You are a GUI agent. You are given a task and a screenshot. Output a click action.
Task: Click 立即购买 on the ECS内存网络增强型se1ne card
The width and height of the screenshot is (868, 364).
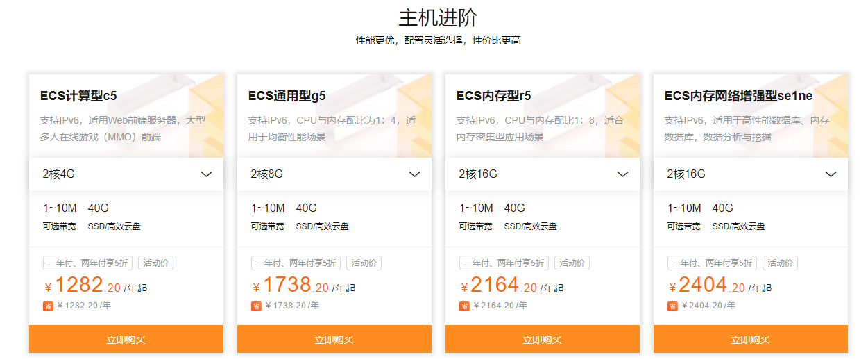pyautogui.click(x=751, y=340)
